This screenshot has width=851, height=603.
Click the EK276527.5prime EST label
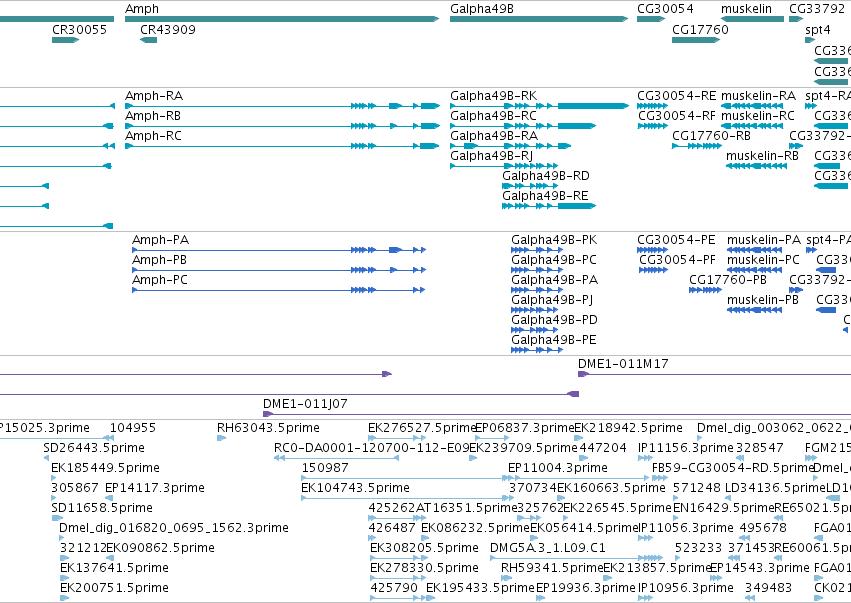point(422,428)
